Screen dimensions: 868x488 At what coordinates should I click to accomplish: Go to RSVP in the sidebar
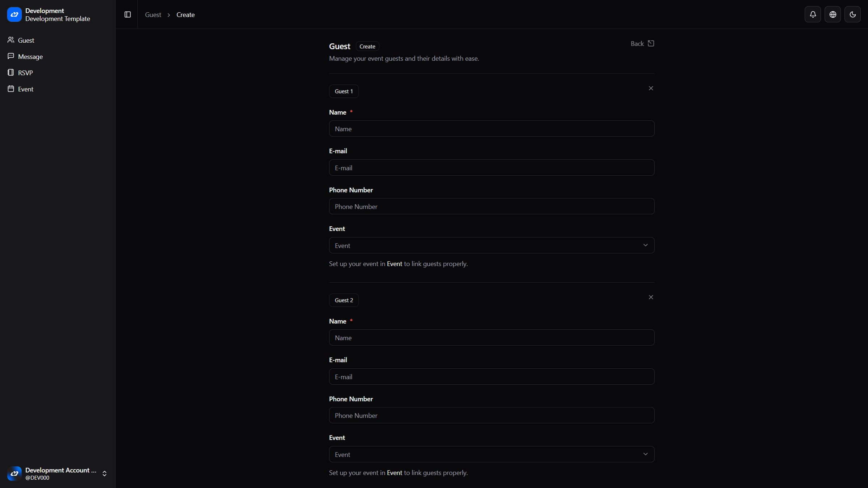[x=25, y=73]
